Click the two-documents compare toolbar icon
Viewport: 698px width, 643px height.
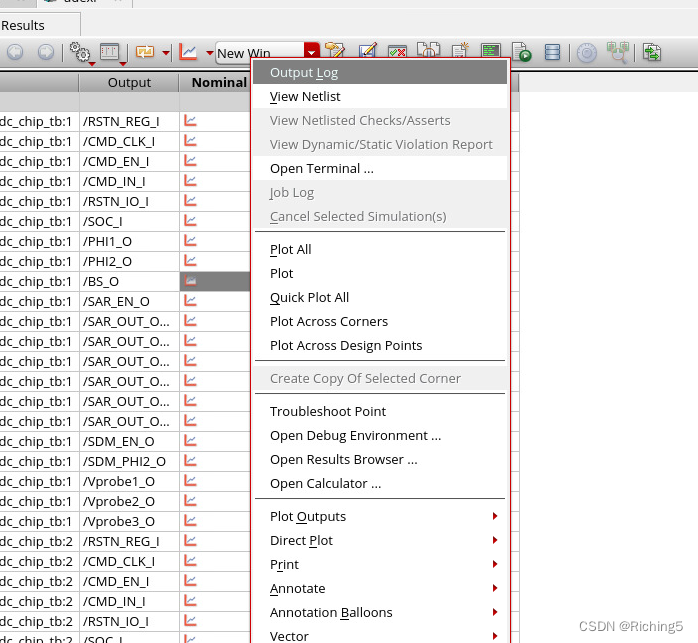[428, 50]
